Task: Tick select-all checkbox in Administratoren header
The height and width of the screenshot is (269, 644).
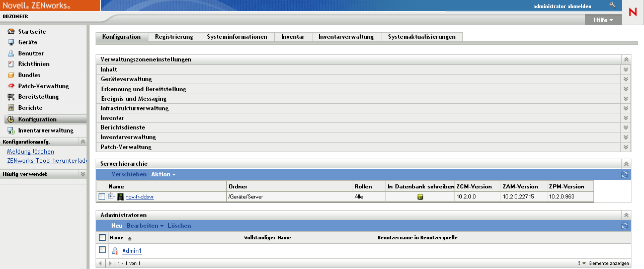Action: click(x=103, y=238)
